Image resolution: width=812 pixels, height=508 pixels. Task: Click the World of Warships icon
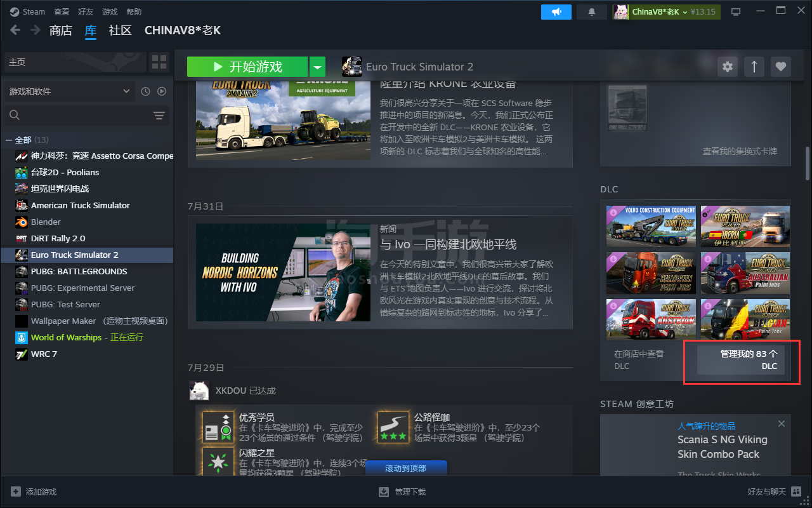point(22,337)
